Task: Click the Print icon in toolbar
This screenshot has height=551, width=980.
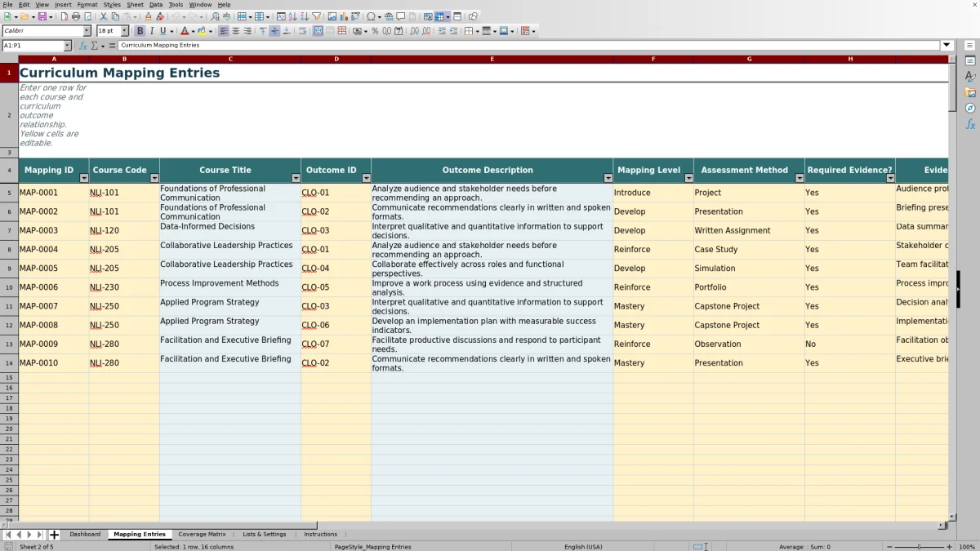Action: tap(76, 16)
